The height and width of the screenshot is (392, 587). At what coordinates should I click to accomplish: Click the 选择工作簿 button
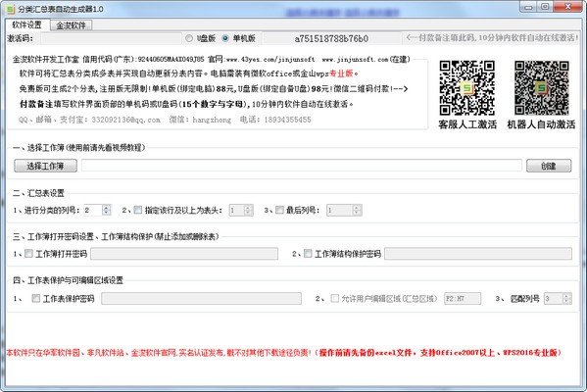[46, 166]
